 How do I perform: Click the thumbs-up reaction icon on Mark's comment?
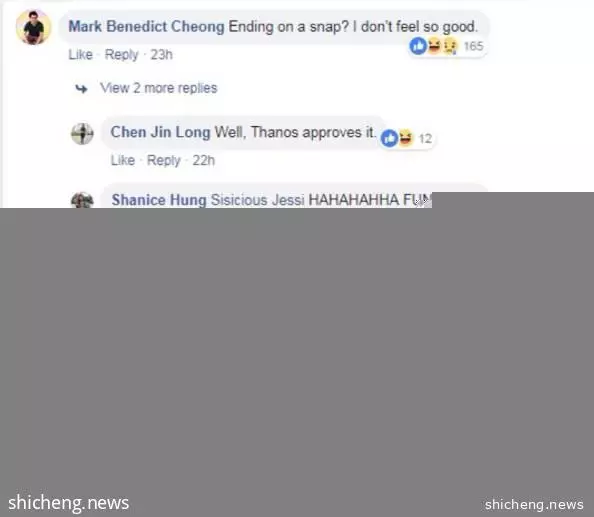(418, 46)
